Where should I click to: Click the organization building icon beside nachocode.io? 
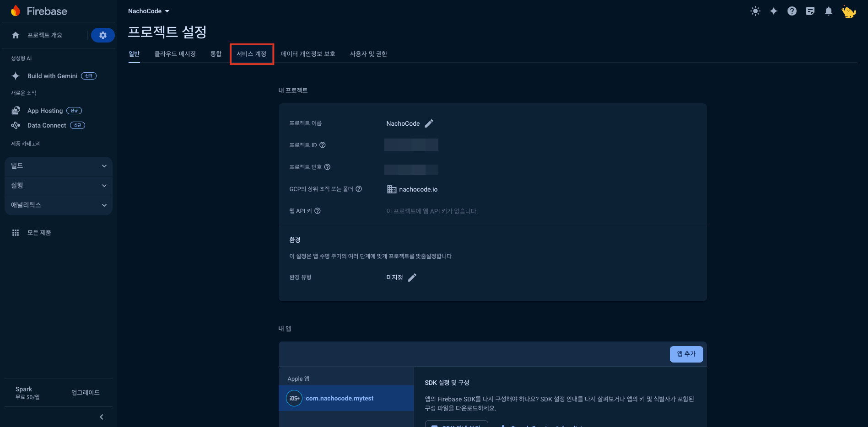pos(392,189)
